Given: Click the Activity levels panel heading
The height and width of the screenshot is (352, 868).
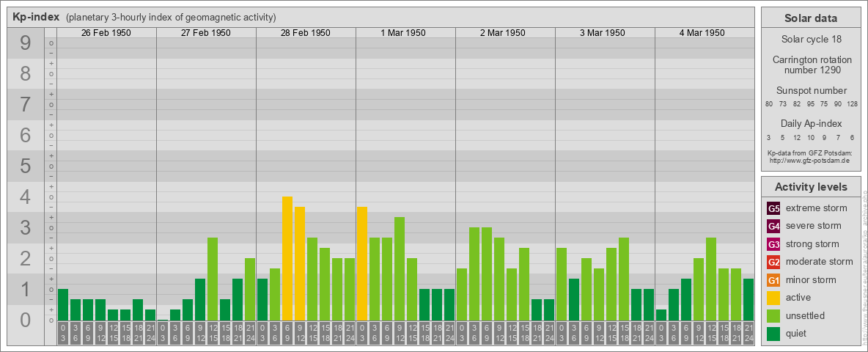Looking at the screenshot, I should [x=811, y=187].
